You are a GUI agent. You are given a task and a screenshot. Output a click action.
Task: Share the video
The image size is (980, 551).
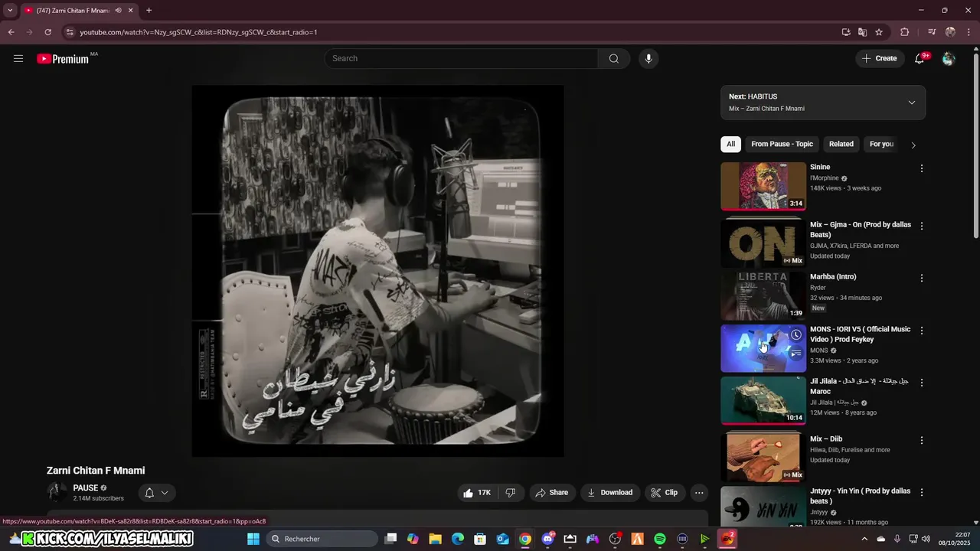pos(552,493)
